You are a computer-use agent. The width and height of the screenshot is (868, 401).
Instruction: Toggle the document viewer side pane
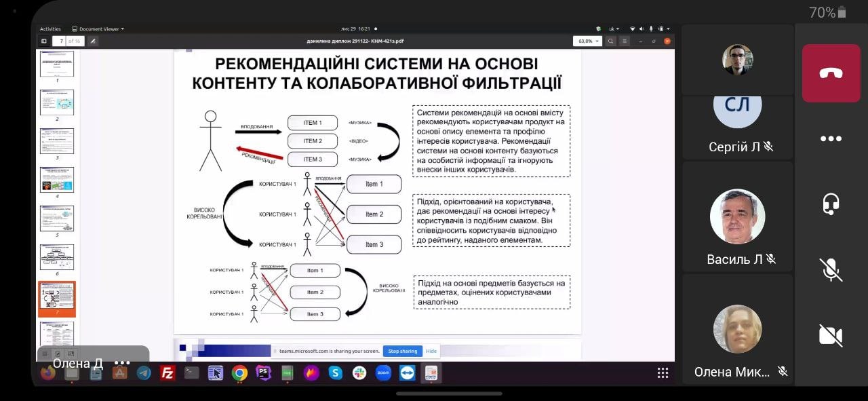[x=44, y=41]
